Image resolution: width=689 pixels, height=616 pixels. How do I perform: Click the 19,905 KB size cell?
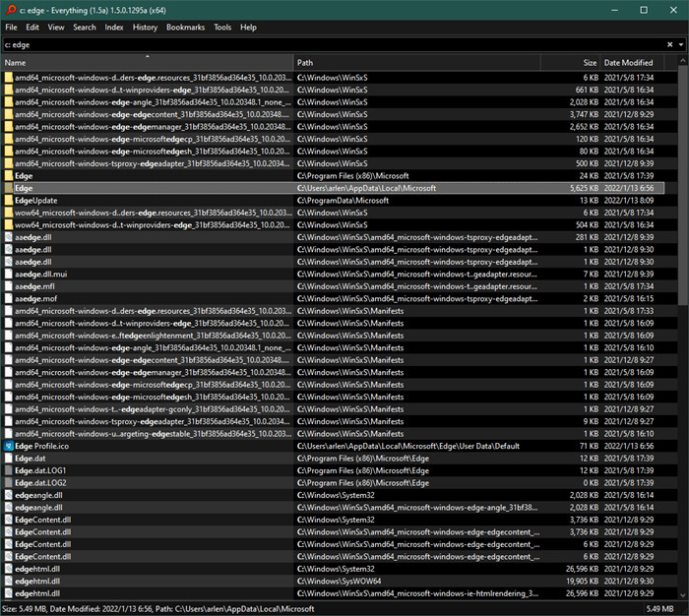click(583, 582)
